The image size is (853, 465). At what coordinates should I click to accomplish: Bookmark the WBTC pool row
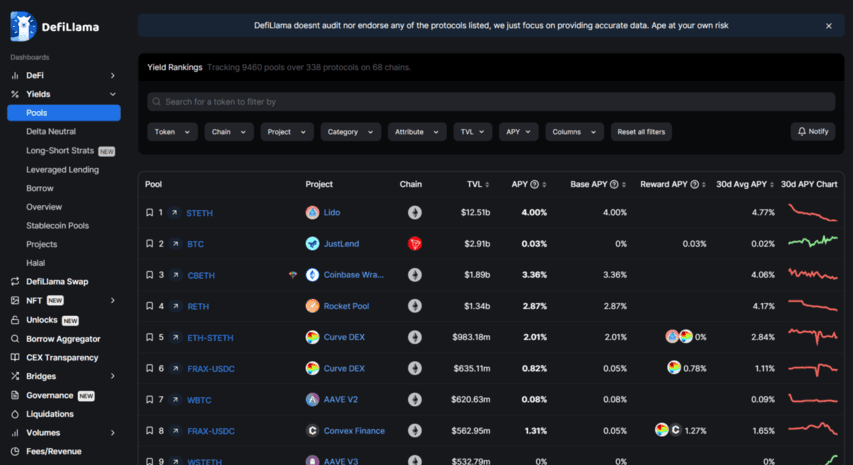click(150, 400)
